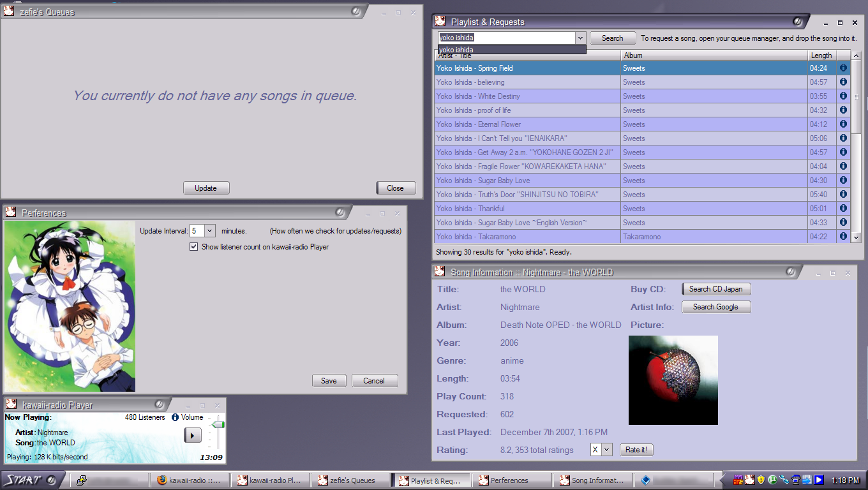The height and width of the screenshot is (490, 868).
Task: Click info icon beside Volume in the player
Action: coord(175,417)
